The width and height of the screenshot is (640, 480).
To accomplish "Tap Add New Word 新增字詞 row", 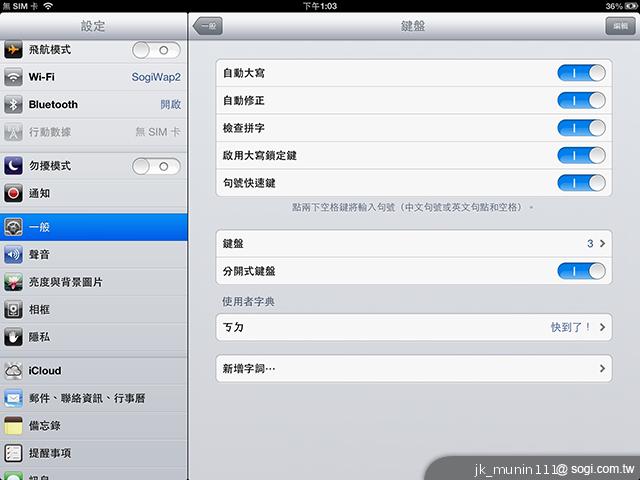I will (x=413, y=369).
